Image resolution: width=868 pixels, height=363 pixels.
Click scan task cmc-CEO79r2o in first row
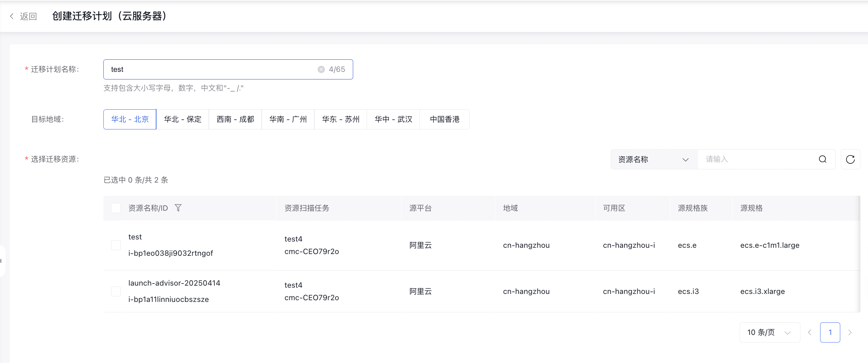[x=312, y=251]
